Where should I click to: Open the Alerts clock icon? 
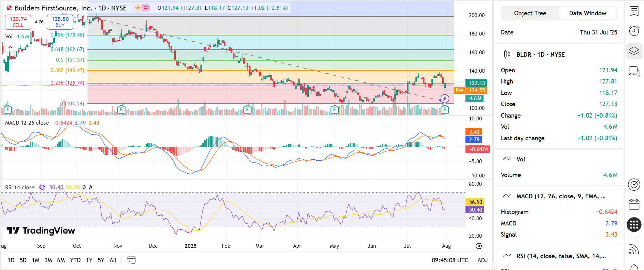tap(634, 31)
